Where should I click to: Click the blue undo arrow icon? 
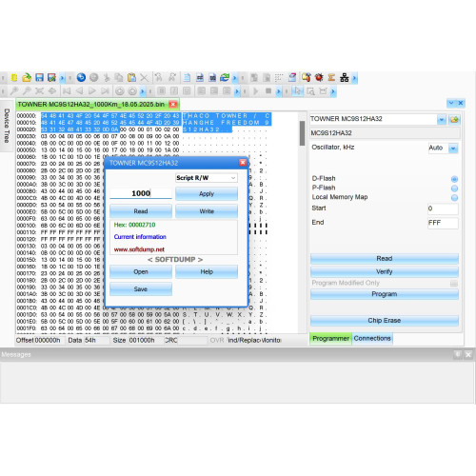pos(81,77)
